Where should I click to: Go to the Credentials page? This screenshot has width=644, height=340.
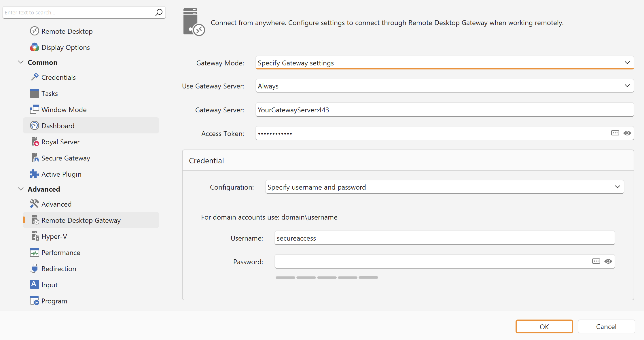[91, 77]
